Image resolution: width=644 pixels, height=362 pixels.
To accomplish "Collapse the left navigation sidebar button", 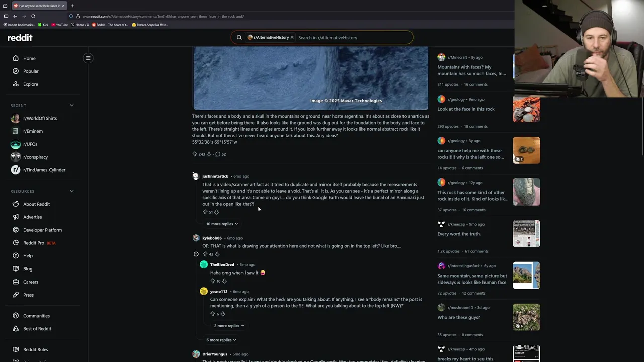I will coord(88,58).
